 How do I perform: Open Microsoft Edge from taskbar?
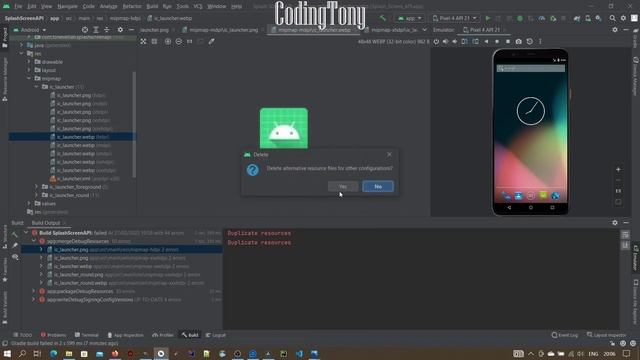tap(53, 353)
